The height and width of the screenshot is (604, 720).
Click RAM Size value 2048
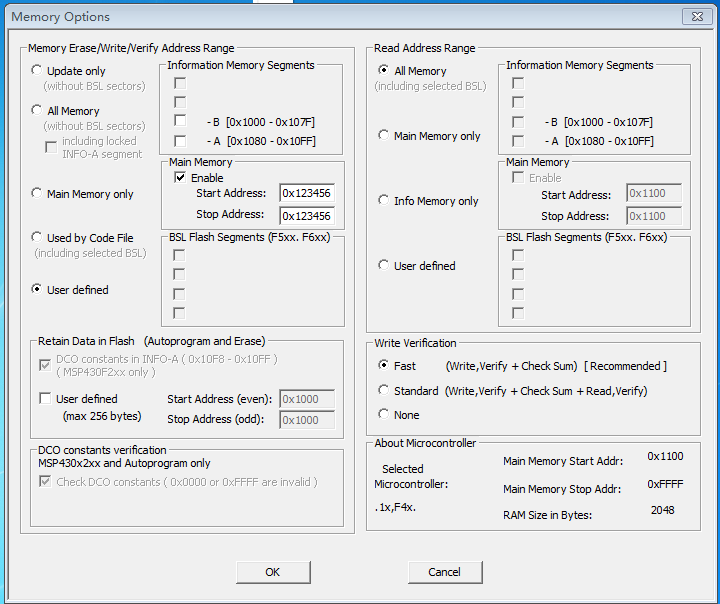(663, 510)
